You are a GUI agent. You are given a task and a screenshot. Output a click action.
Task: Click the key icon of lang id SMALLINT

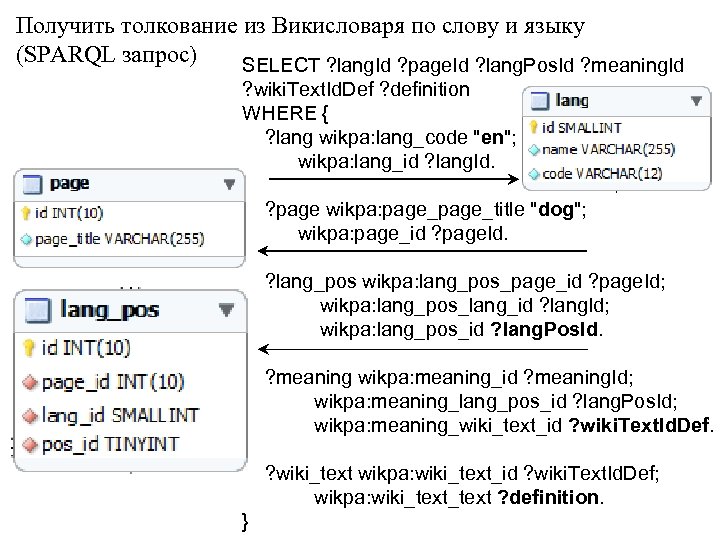[x=533, y=127]
